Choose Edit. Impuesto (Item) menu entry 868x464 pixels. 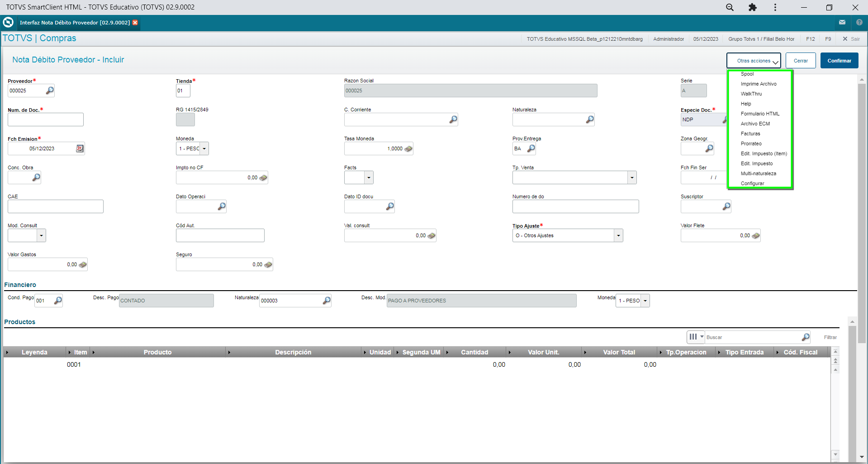[764, 153]
